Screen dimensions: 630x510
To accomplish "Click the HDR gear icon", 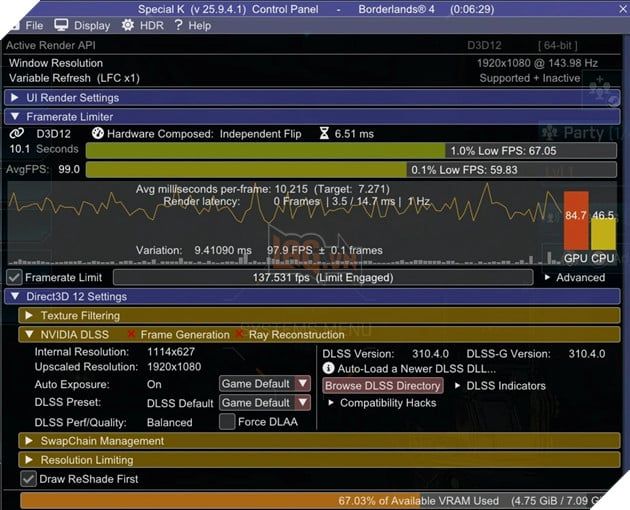I will [128, 25].
